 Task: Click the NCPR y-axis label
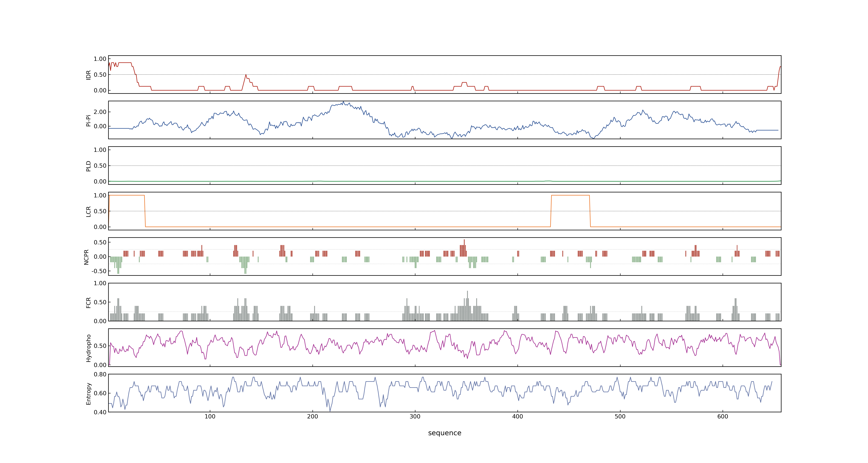point(86,257)
